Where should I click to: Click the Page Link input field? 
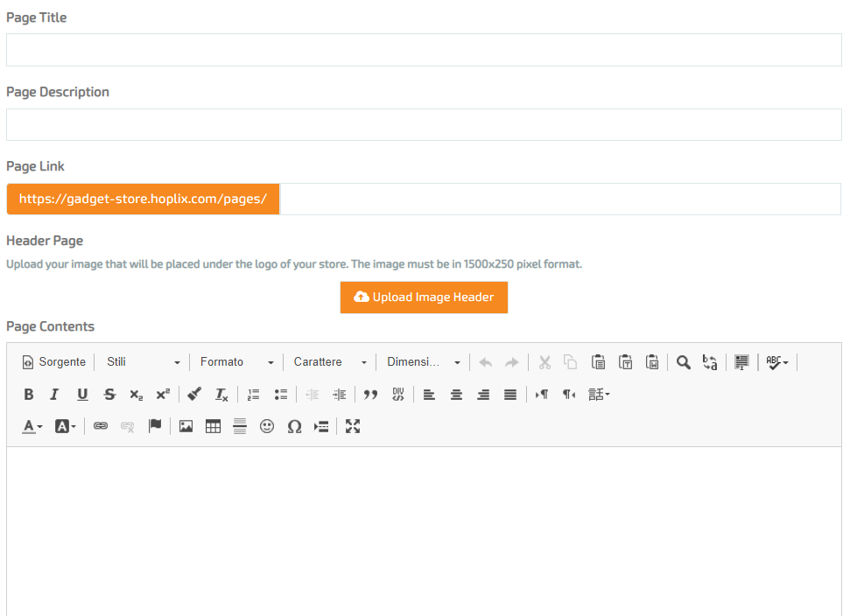tap(560, 199)
